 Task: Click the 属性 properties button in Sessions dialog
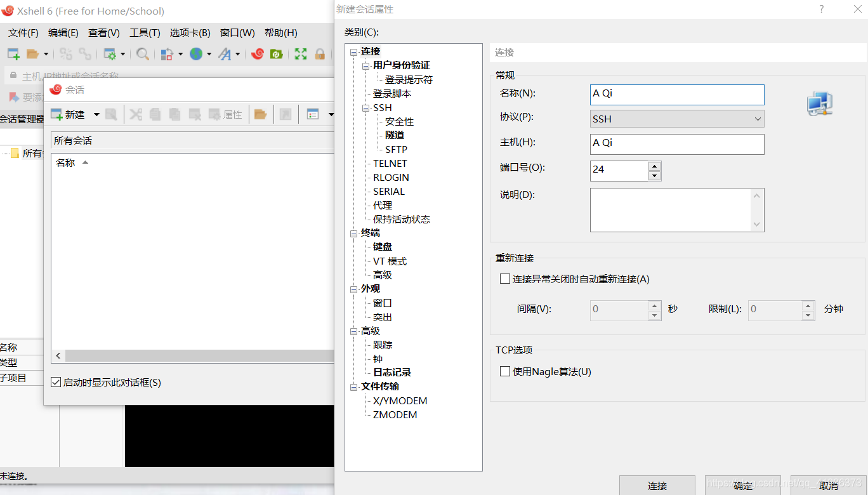(x=225, y=114)
